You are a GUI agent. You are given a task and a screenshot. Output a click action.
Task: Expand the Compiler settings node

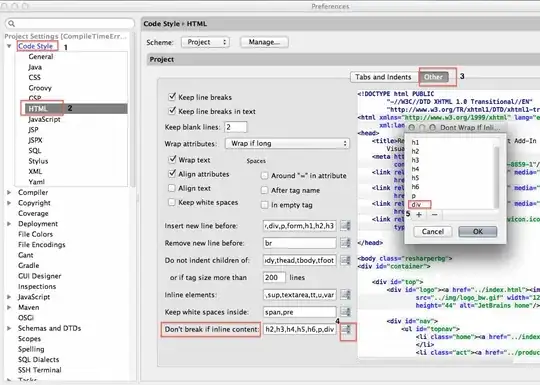pyautogui.click(x=9, y=192)
